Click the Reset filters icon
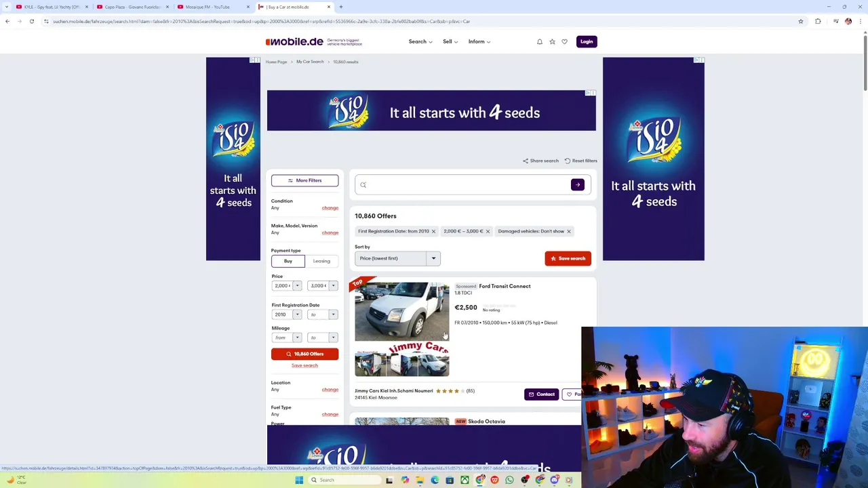868x488 pixels. click(568, 161)
